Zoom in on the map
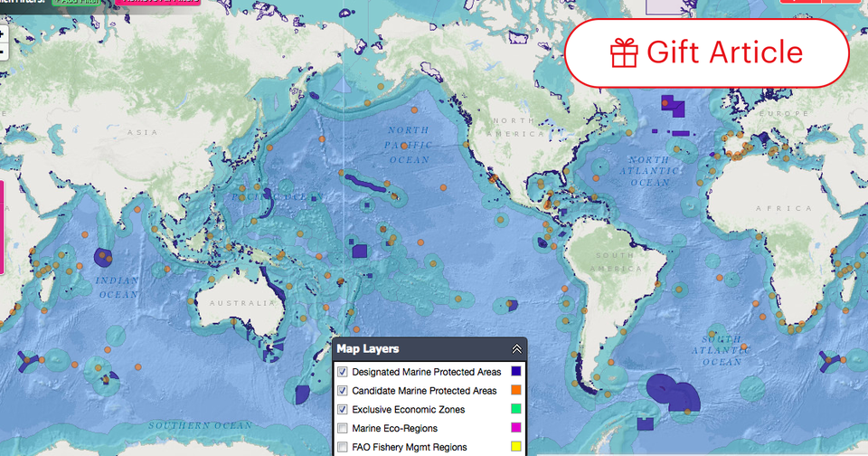 (3, 35)
